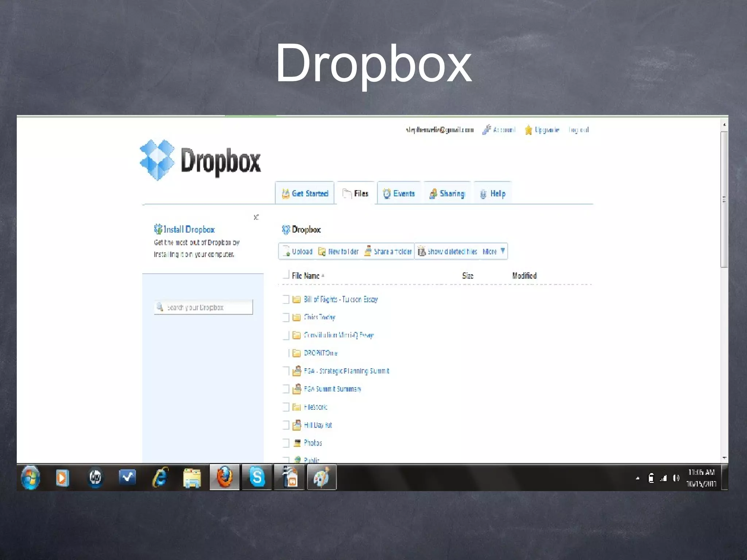Click the DROPitTOme folder icon
The width and height of the screenshot is (747, 560).
pos(297,353)
